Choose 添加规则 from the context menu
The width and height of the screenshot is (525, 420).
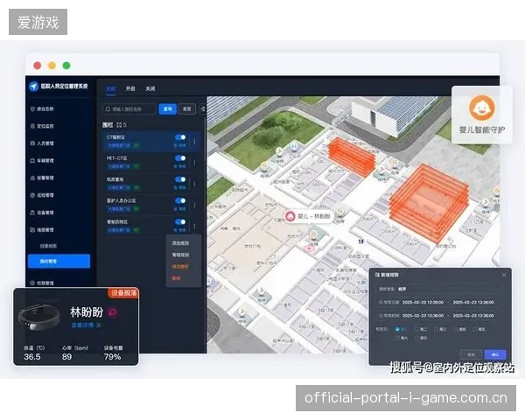coord(180,243)
